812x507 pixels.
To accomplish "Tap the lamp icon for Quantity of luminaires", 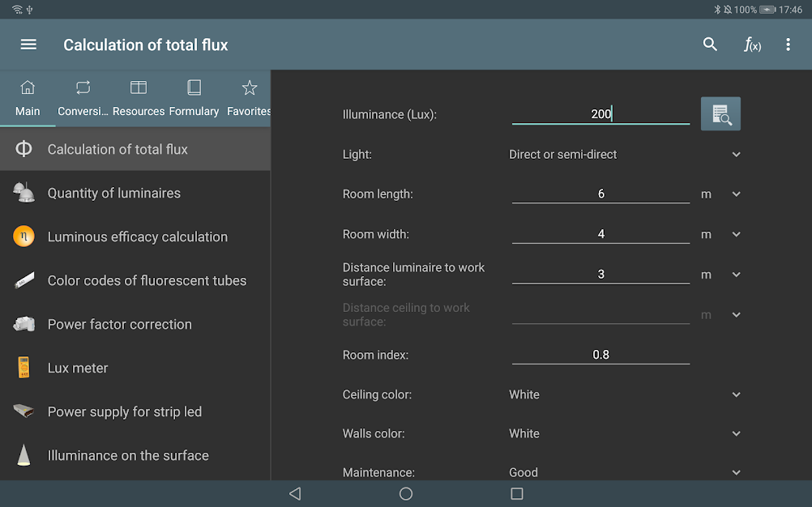I will click(x=24, y=193).
